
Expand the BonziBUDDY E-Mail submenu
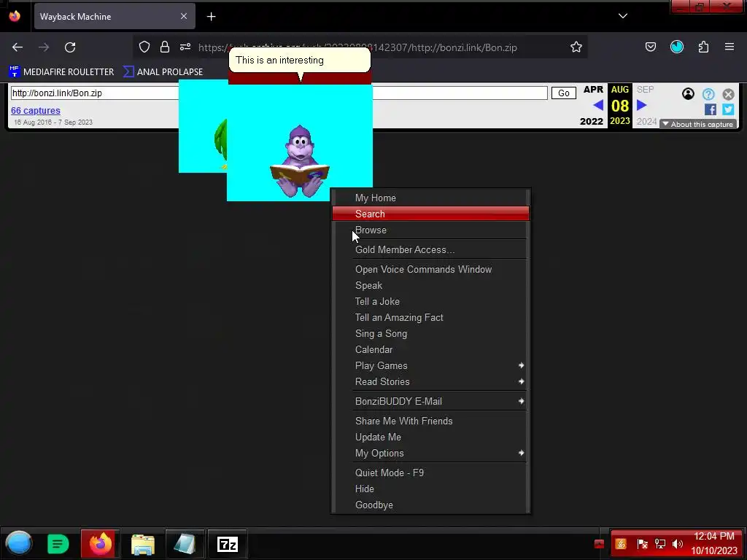click(x=430, y=402)
